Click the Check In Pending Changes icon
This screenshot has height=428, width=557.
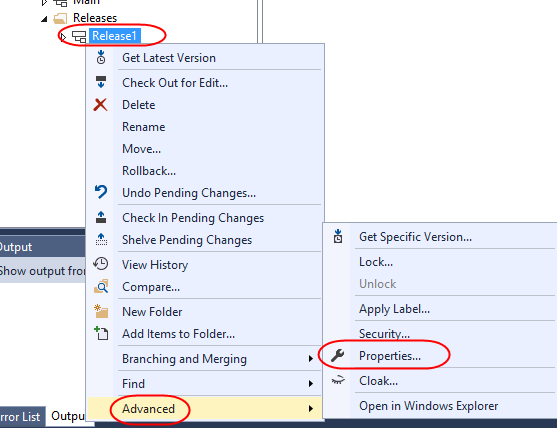coord(101,217)
